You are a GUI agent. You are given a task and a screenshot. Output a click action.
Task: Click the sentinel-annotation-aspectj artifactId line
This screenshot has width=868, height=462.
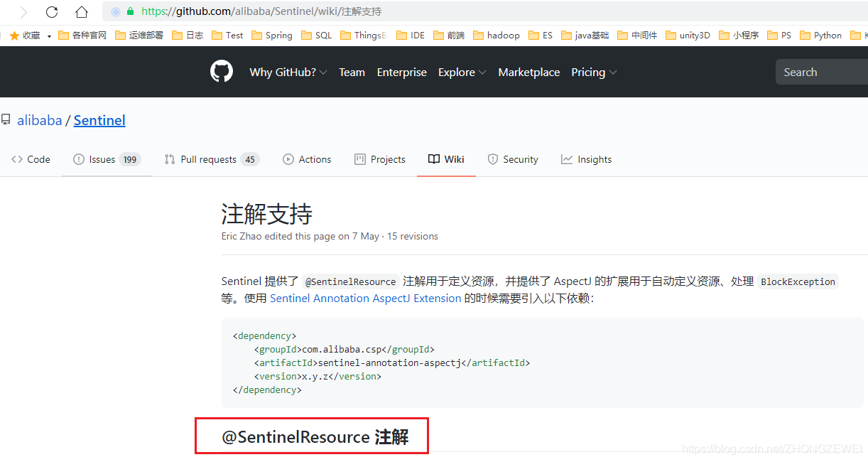[x=392, y=362]
